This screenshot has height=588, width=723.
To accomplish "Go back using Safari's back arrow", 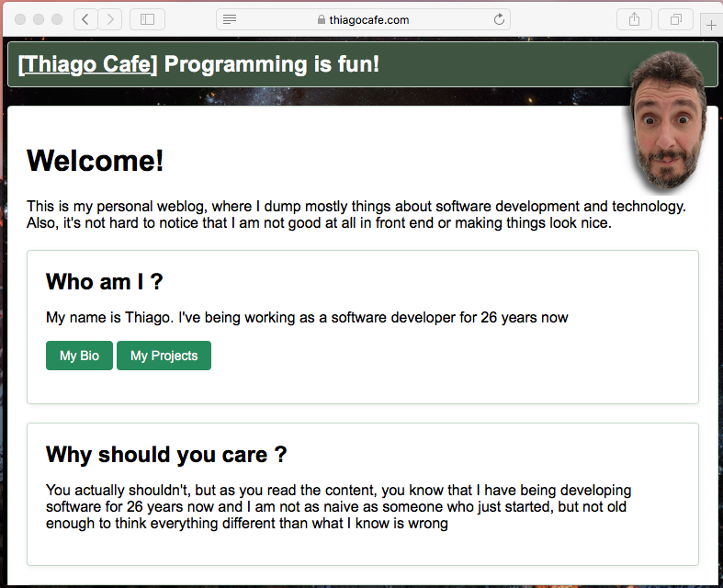I will click(x=85, y=19).
